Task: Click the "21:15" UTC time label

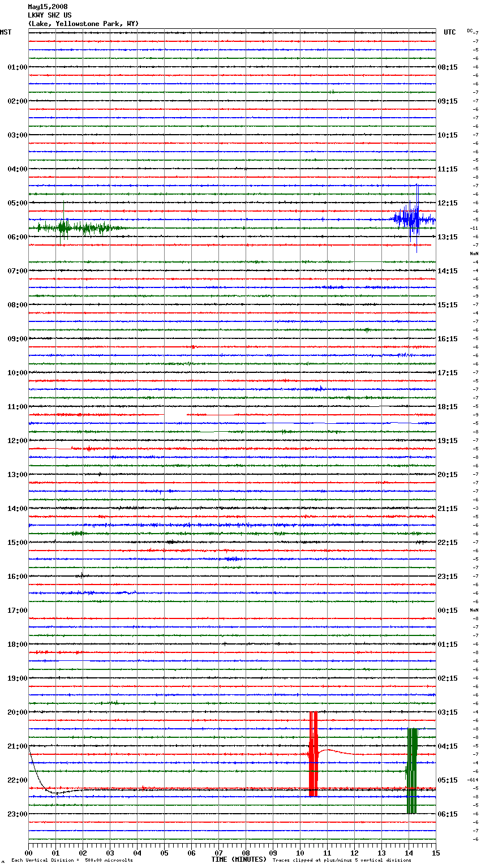Action: click(x=448, y=509)
